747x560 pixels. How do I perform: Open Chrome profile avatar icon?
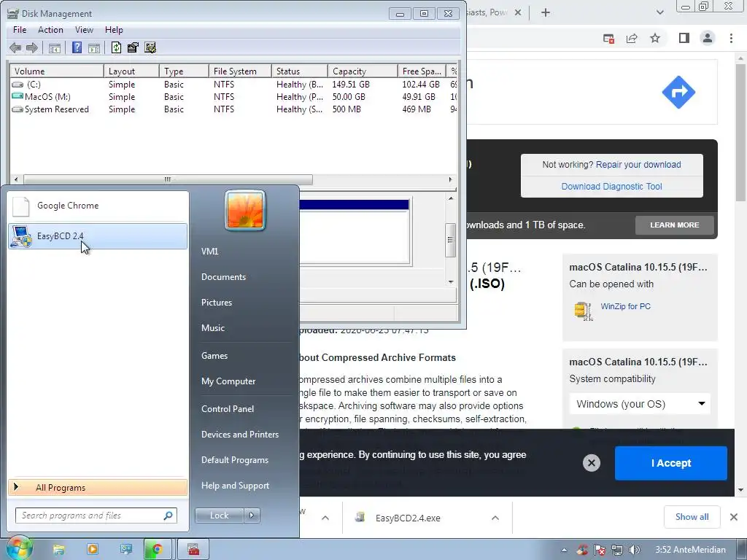(x=708, y=38)
